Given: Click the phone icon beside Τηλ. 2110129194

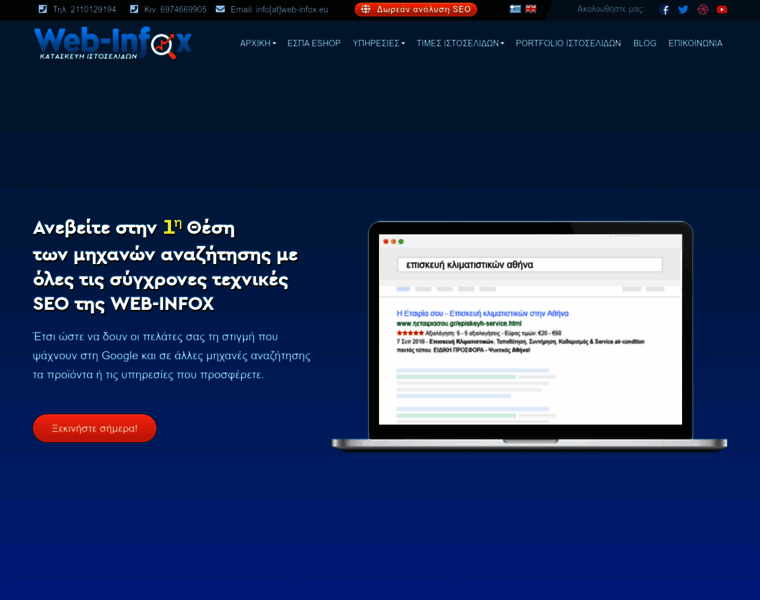Looking at the screenshot, I should [43, 9].
